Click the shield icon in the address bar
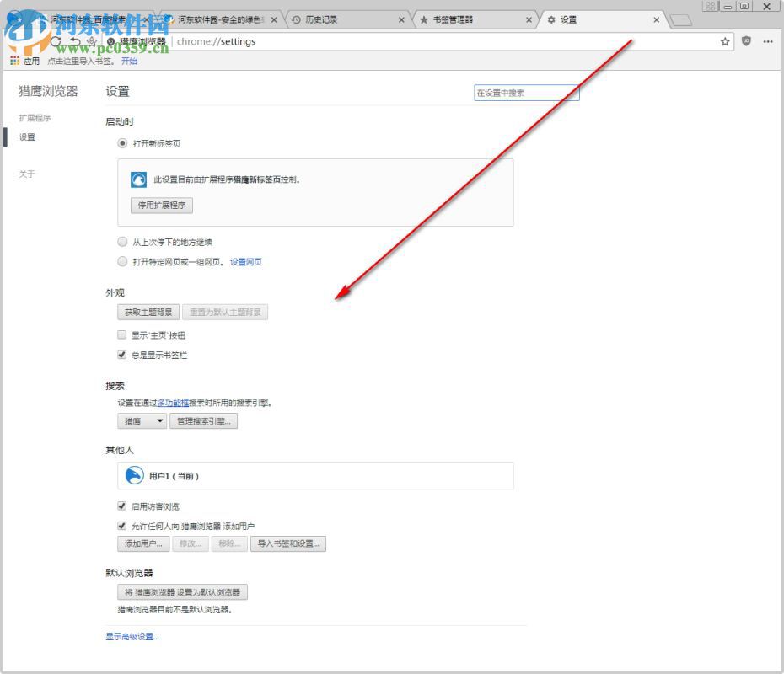This screenshot has height=674, width=784. (x=747, y=41)
